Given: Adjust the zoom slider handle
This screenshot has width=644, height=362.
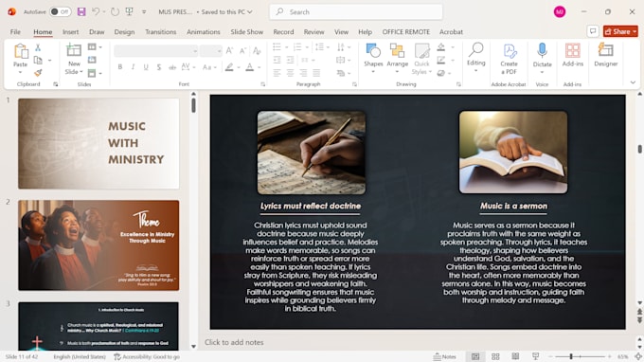Looking at the screenshot, I should point(571,356).
